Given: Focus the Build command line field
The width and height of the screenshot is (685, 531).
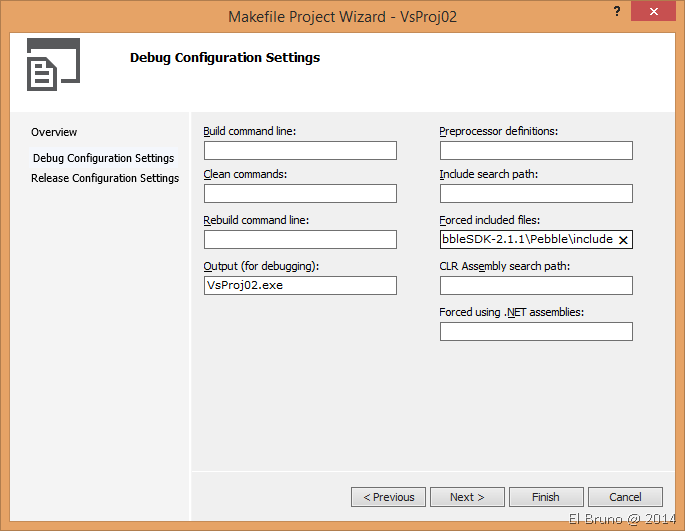Looking at the screenshot, I should click(x=300, y=151).
